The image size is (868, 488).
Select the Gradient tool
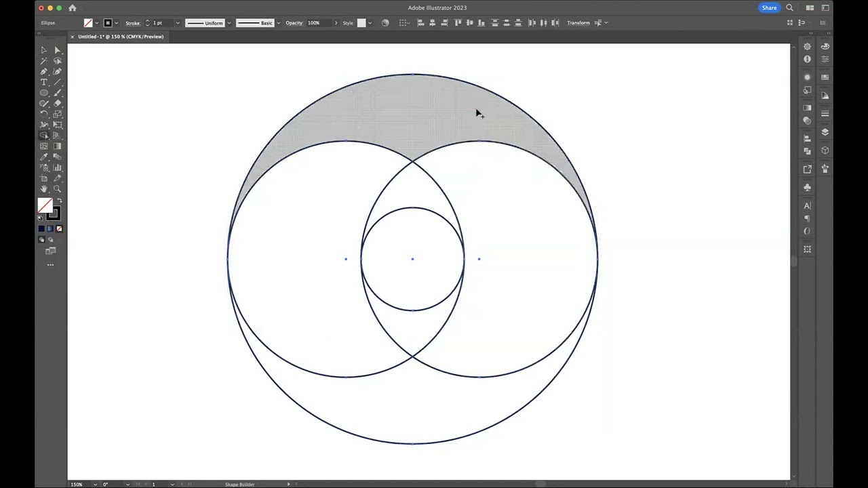pos(58,146)
